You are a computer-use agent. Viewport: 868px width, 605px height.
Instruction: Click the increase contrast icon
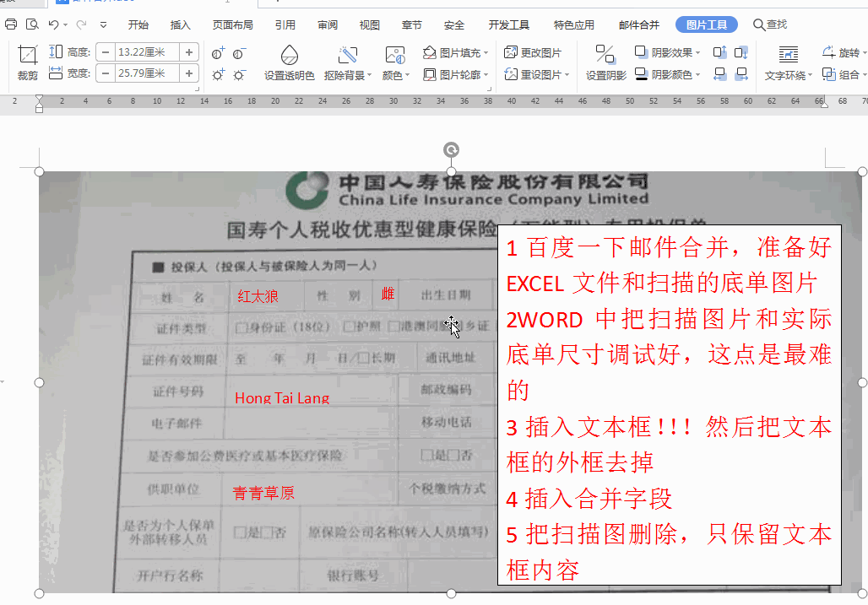coord(218,53)
